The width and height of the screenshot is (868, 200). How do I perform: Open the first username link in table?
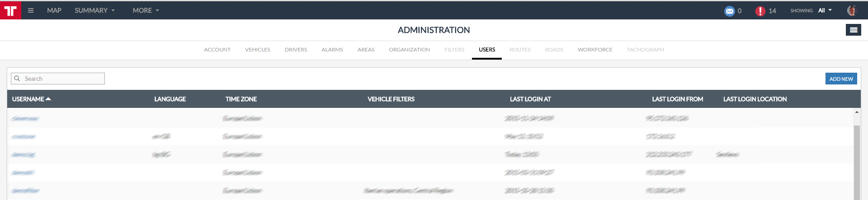pyautogui.click(x=25, y=119)
